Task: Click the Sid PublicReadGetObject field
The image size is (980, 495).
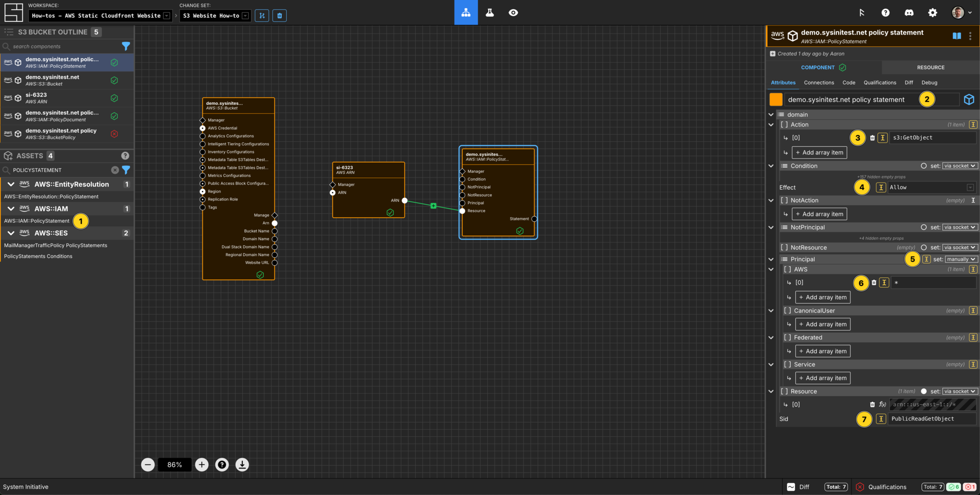Action: pyautogui.click(x=932, y=419)
